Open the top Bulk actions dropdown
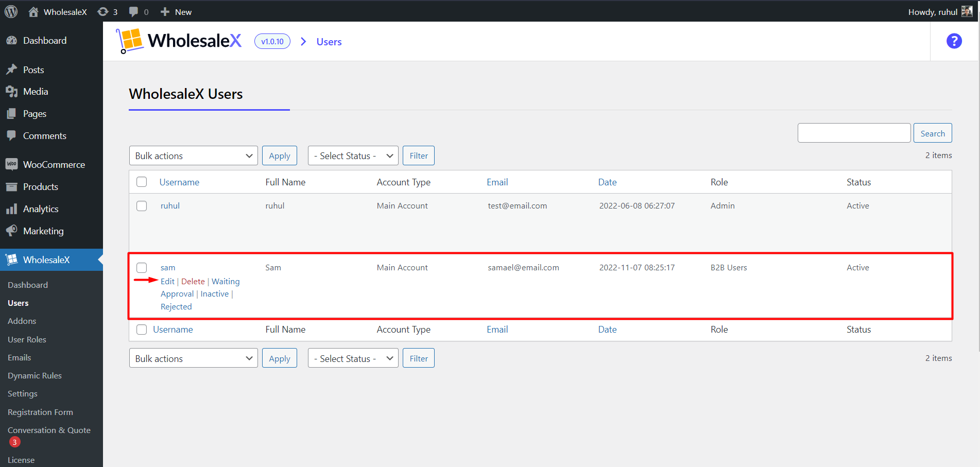Screen dimensions: 980x467 tap(193, 155)
